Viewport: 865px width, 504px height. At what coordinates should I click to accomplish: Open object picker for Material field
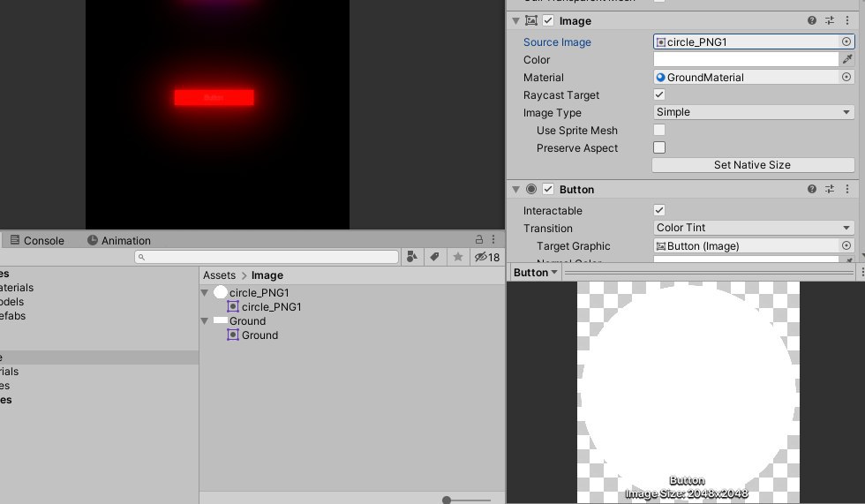846,77
